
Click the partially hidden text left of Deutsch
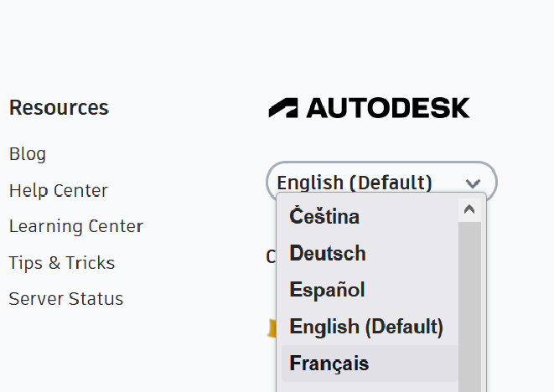(271, 256)
